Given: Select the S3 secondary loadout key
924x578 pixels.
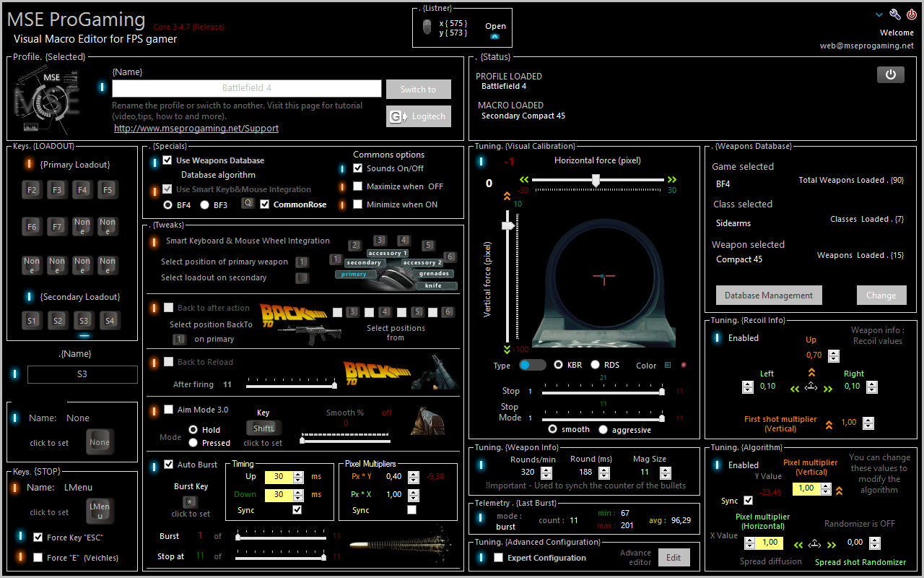Looking at the screenshot, I should point(84,320).
